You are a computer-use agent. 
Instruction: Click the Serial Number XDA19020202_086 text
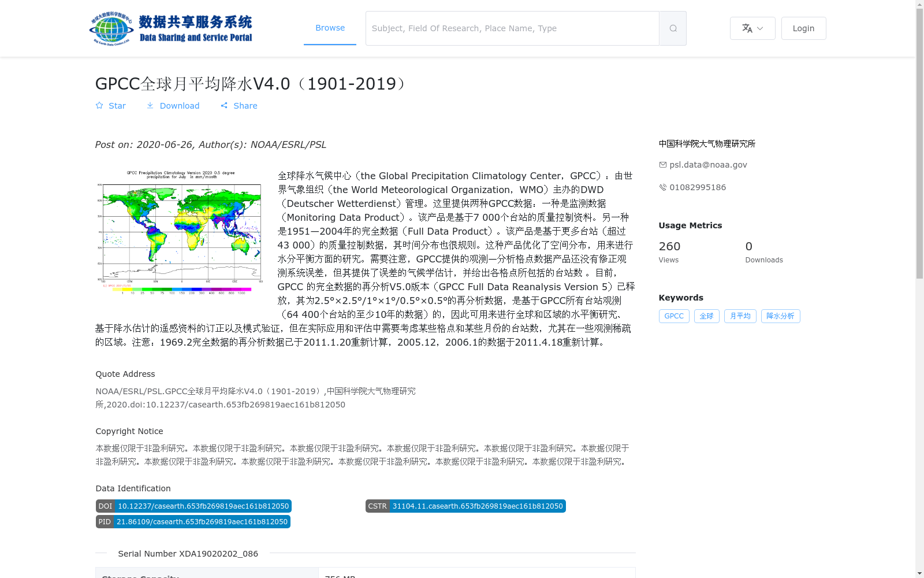point(188,554)
